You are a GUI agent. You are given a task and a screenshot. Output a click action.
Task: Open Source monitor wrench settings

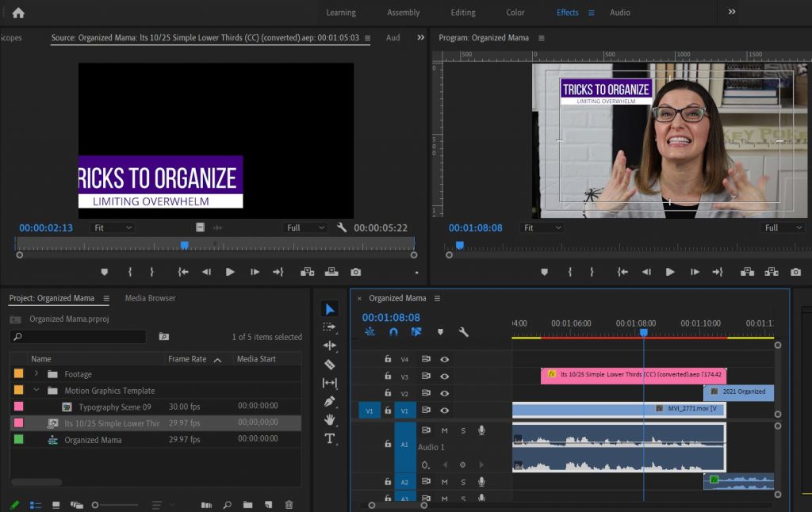pyautogui.click(x=341, y=227)
